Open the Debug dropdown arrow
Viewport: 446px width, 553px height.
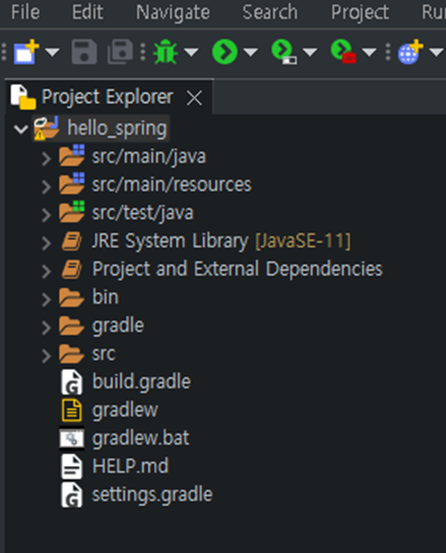191,53
